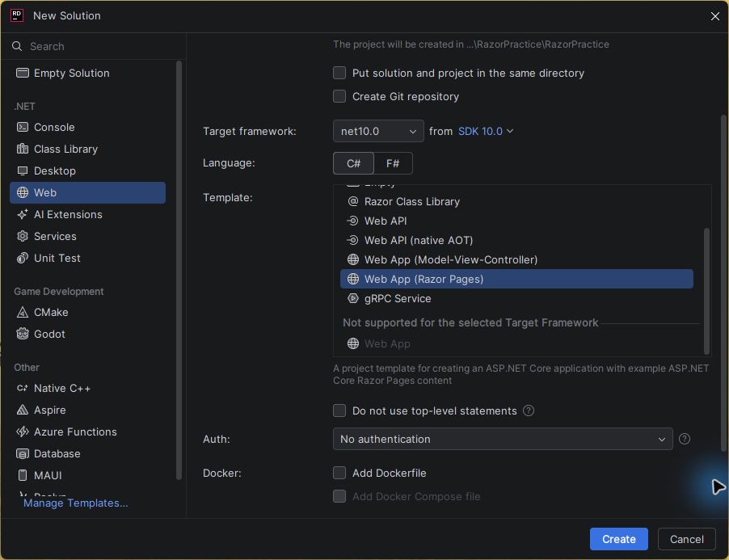Select Empty Solution entry

point(87,73)
